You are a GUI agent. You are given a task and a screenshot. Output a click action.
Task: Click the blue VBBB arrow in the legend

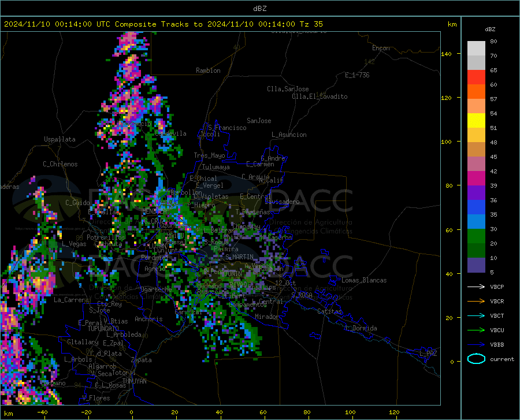476,345
